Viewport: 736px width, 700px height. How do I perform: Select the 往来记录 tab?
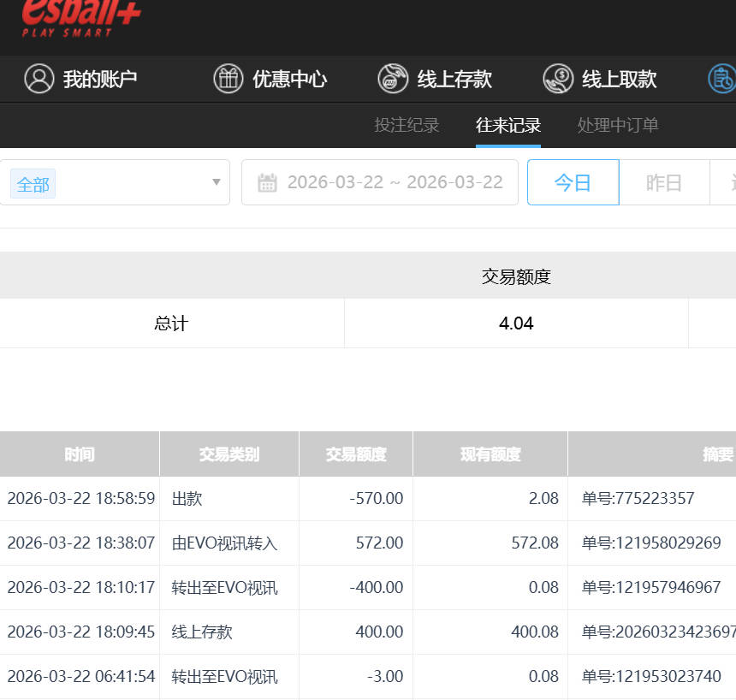[508, 125]
